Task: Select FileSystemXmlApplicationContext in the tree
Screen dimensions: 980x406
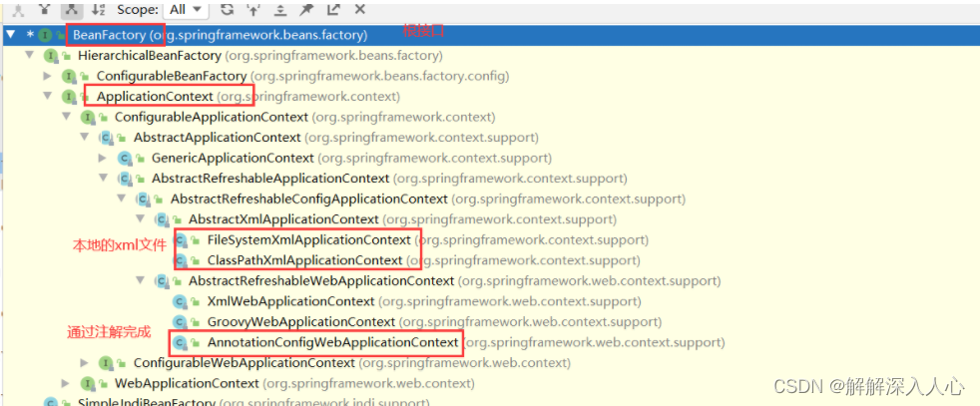Action: [428, 239]
